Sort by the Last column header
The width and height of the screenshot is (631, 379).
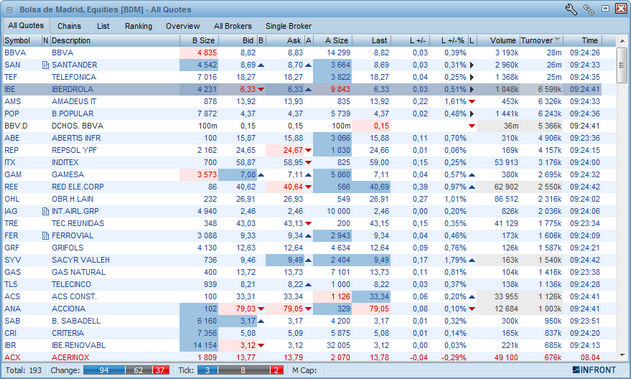tap(371, 40)
